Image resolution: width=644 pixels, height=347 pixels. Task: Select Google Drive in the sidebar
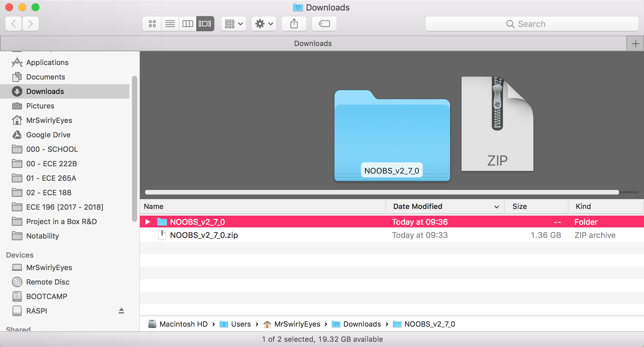(48, 135)
